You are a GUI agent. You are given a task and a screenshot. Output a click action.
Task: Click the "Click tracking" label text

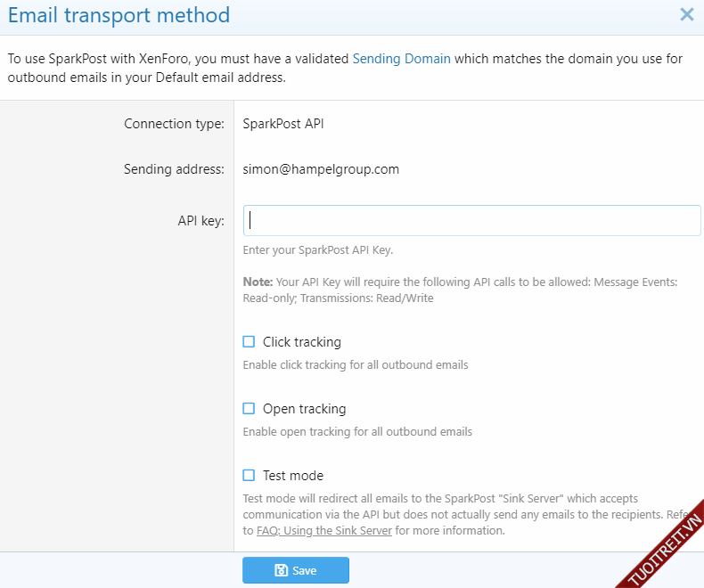(x=301, y=342)
